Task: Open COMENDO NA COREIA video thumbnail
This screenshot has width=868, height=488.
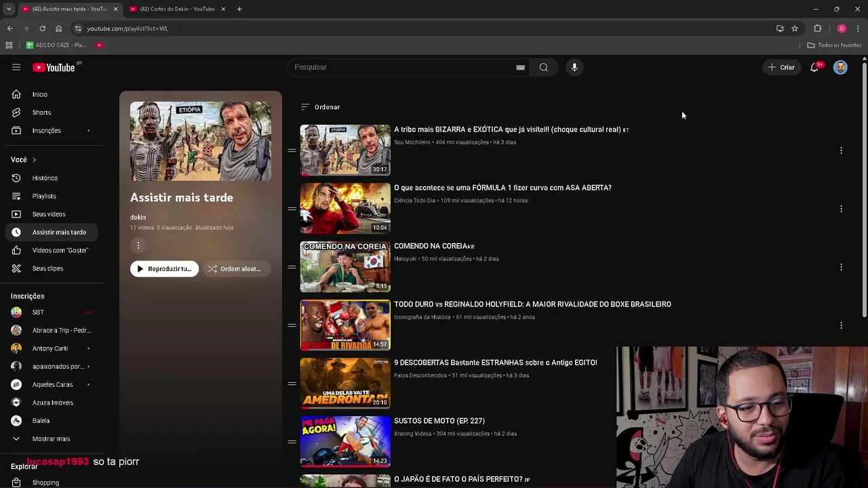Action: (x=345, y=266)
